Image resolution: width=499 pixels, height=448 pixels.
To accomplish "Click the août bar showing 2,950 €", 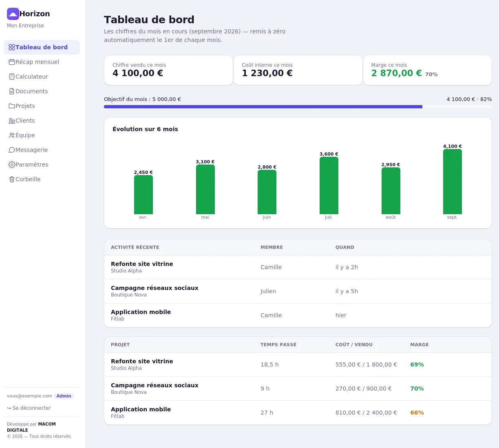I will [x=391, y=191].
